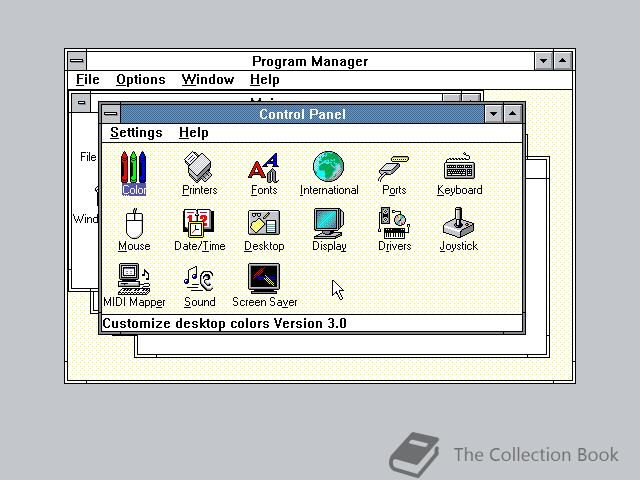Image resolution: width=640 pixels, height=480 pixels.
Task: Open the Settings menu in Control Panel
Action: (136, 132)
